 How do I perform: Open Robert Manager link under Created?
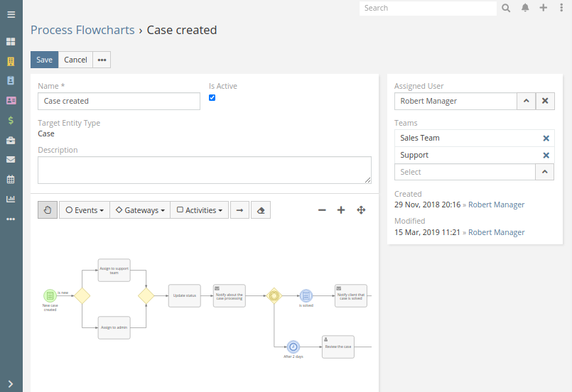496,205
